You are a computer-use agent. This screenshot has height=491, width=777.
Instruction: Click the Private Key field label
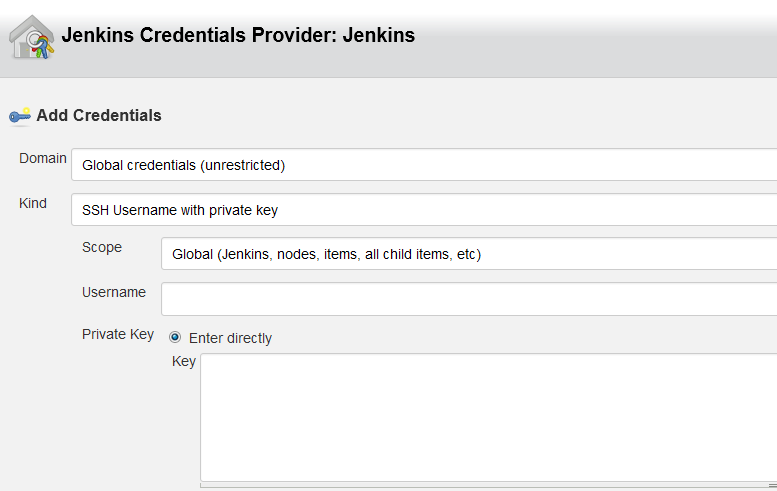(118, 334)
